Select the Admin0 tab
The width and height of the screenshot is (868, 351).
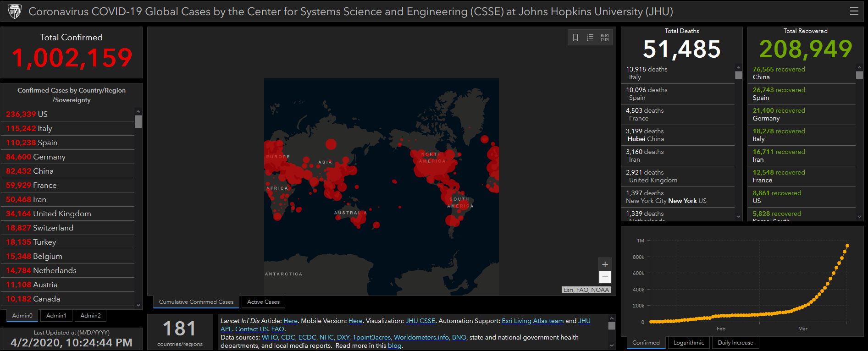[x=22, y=316]
